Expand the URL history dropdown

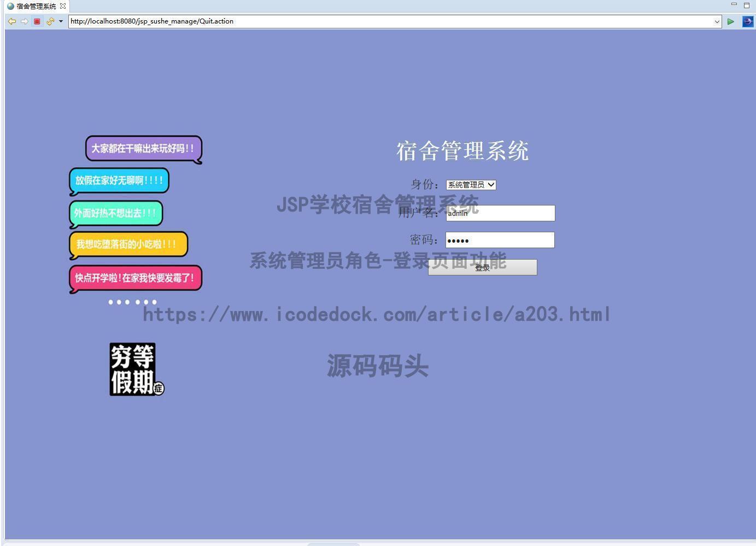click(717, 22)
